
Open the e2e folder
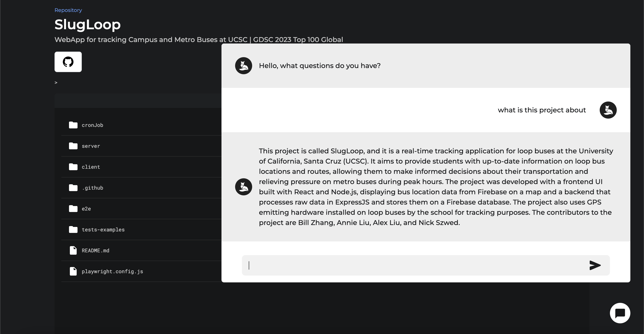coord(141,209)
